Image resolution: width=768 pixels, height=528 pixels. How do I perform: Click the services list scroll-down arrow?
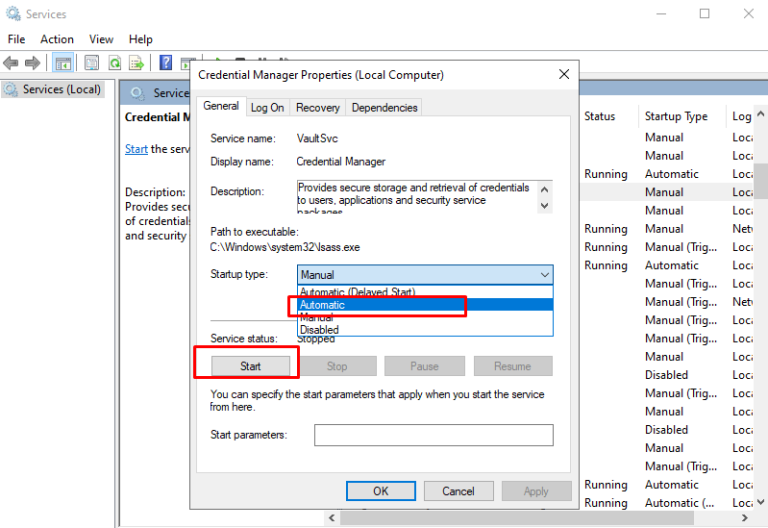pos(761,502)
